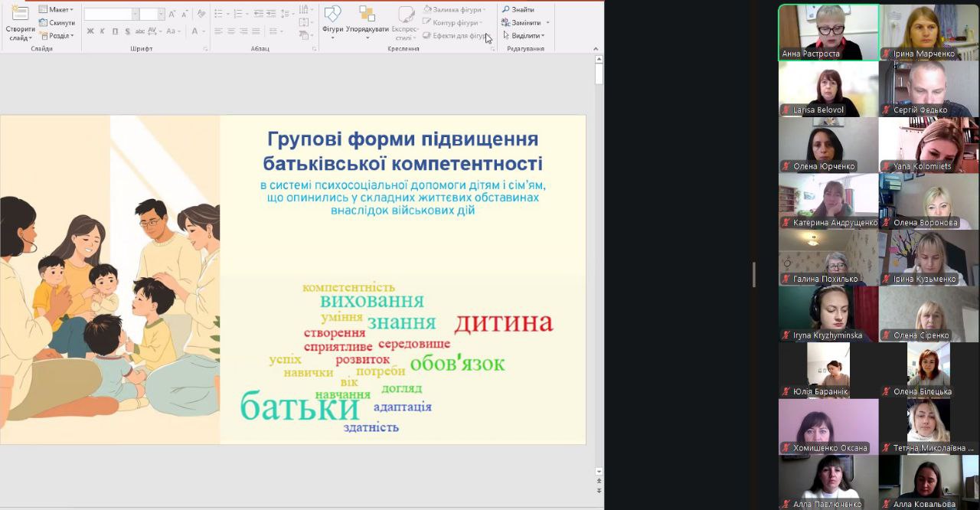Open the Замінити (Replace) menu

[x=525, y=23]
